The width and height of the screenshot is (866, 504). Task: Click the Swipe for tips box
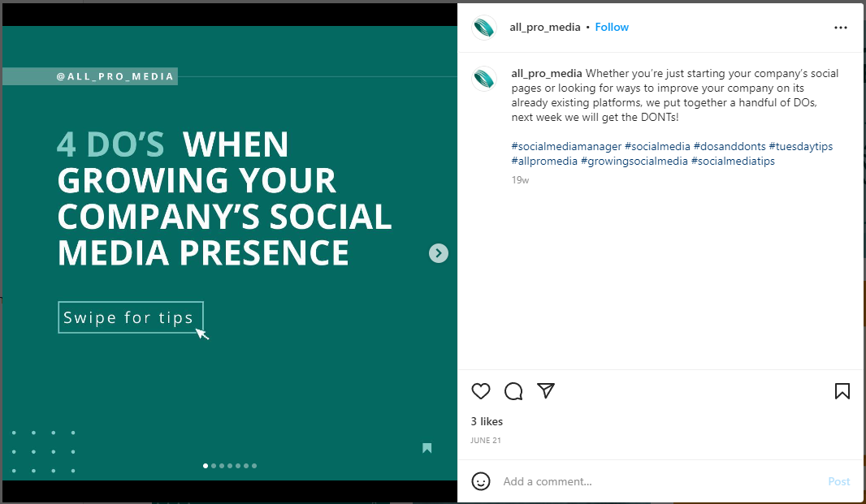(x=130, y=317)
